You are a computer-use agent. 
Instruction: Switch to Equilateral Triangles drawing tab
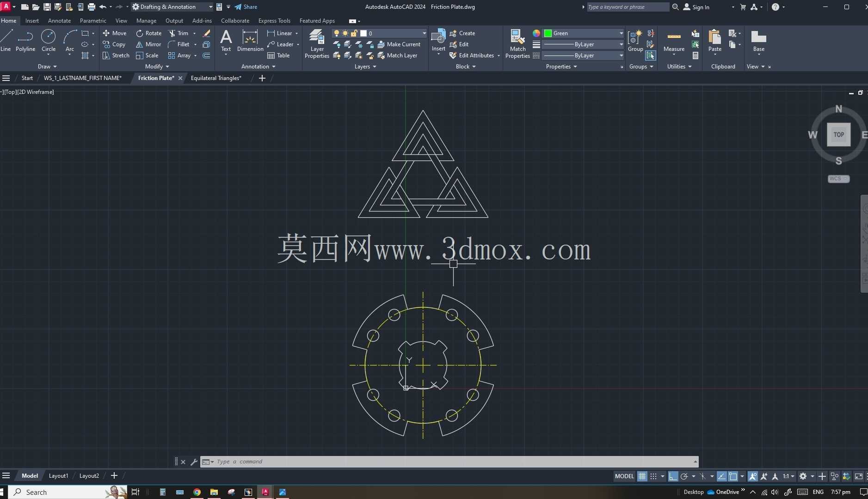[216, 78]
